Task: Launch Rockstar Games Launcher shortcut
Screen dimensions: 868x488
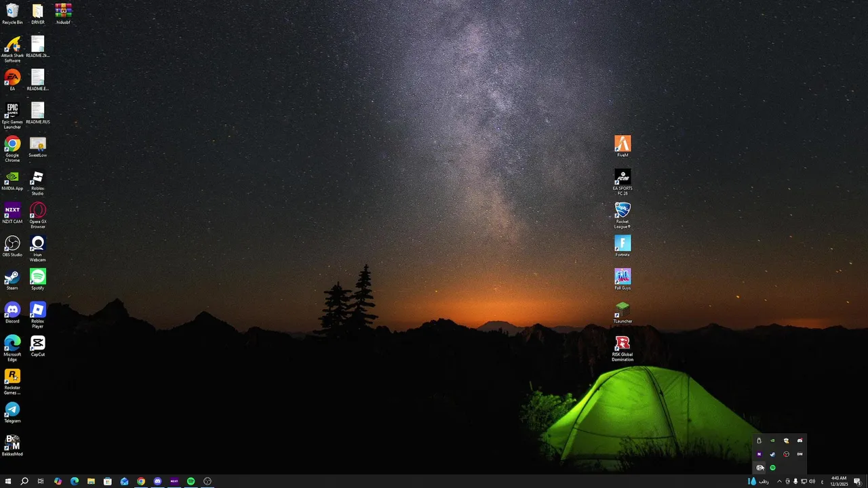Action: click(12, 381)
